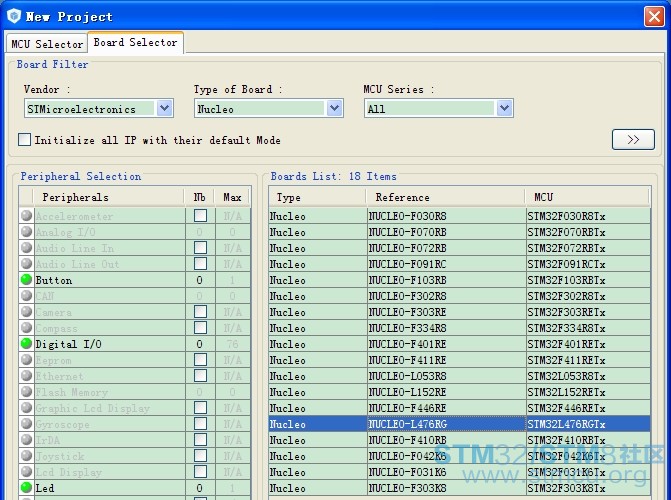Open the Type of Board dropdown
Viewport: 671px width, 500px height.
pos(335,108)
